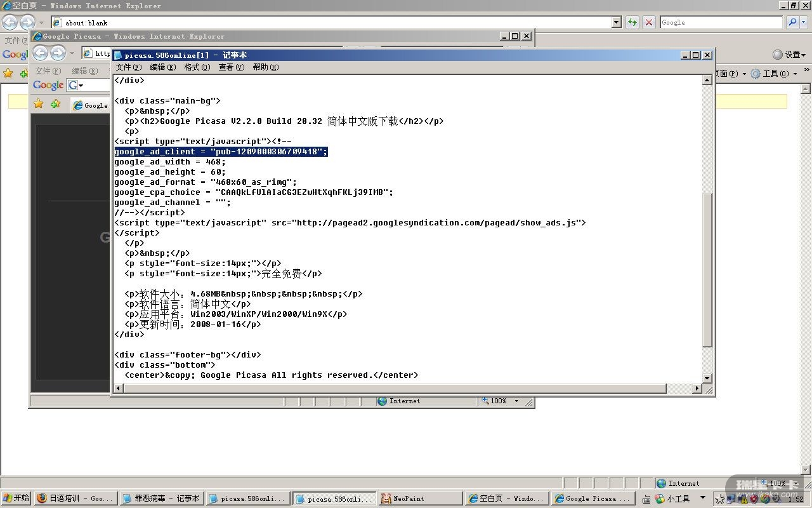
Task: Click the yellow warning icon in the system tray
Action: click(743, 499)
